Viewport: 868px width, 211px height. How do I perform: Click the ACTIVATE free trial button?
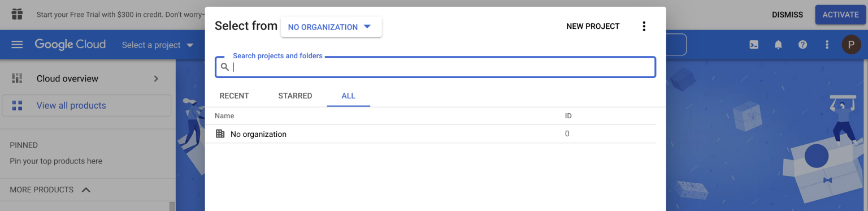840,15
